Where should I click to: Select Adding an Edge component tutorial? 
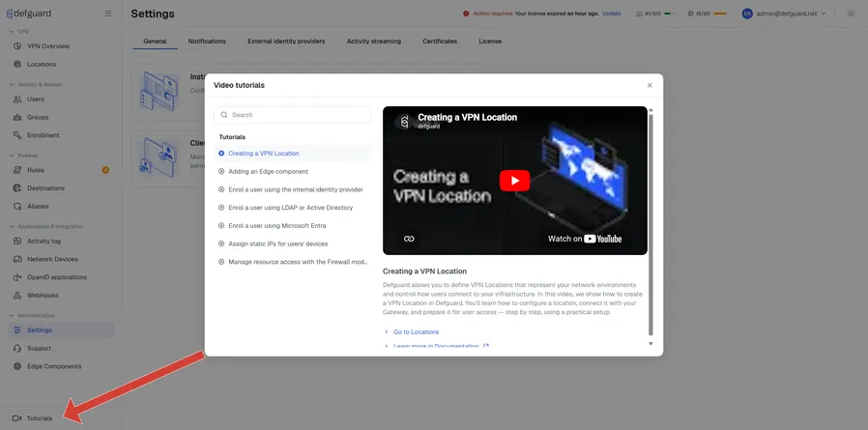[293, 172]
